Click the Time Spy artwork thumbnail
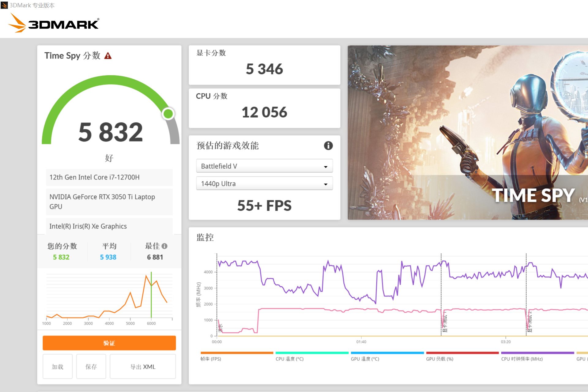Screen dimensions: 588x392 pos(468,133)
